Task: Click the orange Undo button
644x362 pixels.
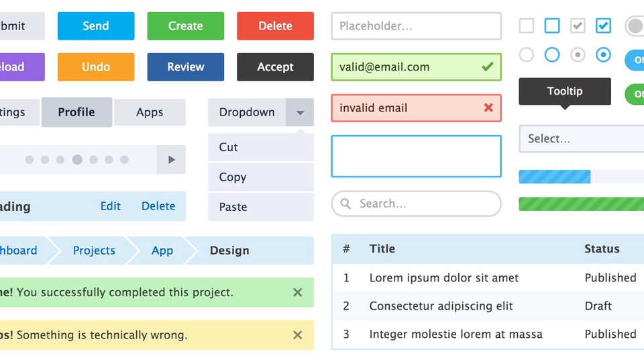Action: tap(96, 67)
